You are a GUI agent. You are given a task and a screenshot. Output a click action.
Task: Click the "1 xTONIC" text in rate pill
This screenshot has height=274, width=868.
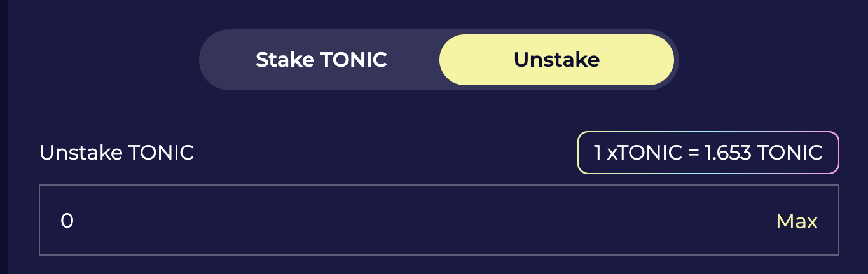click(636, 153)
